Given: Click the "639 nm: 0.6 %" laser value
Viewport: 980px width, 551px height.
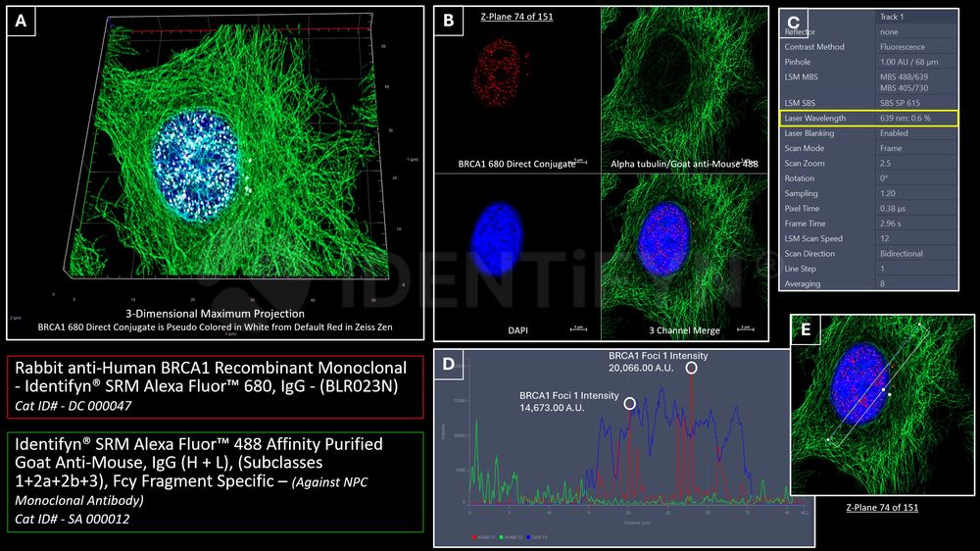Looking at the screenshot, I should tap(905, 119).
